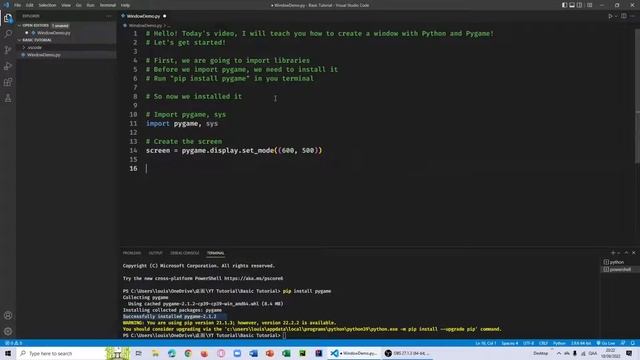Viewport: 640px width, 360px height.
Task: Place cursor on line 14 screen assignment
Action: point(234,151)
